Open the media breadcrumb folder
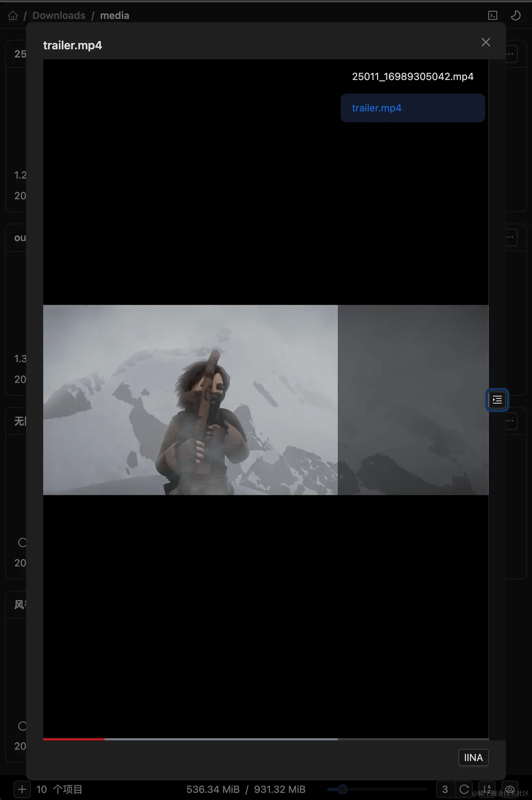 click(115, 15)
